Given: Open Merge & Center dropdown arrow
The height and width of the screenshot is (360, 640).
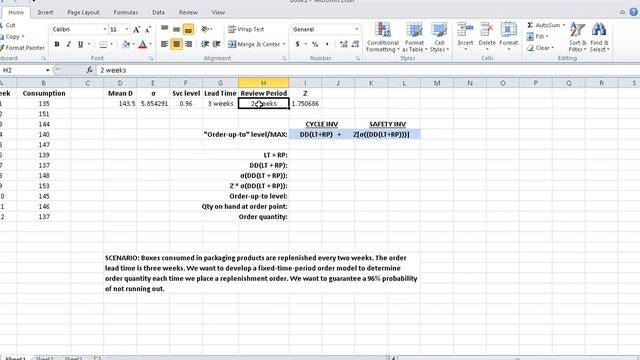Looking at the screenshot, I should pyautogui.click(x=284, y=44).
